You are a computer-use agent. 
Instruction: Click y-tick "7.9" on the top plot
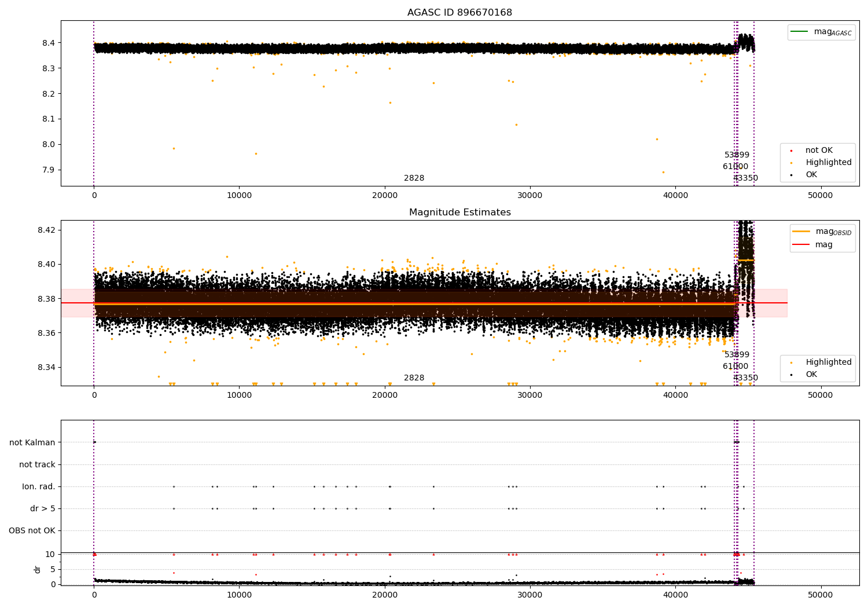48,170
